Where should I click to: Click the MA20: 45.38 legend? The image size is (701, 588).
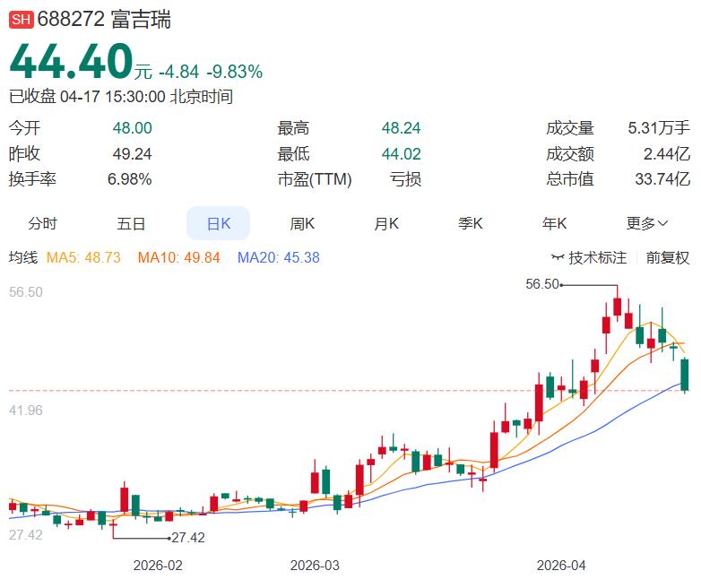tap(279, 257)
